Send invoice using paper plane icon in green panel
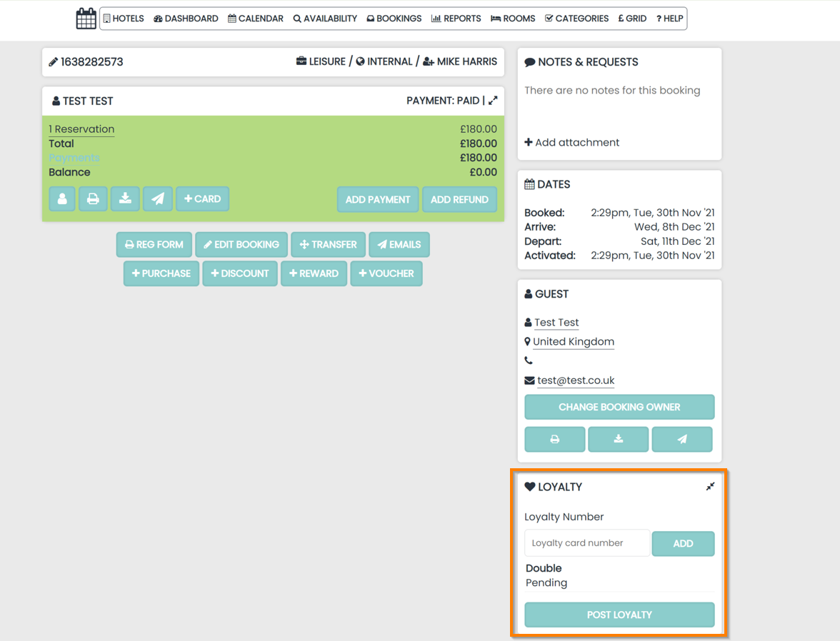The image size is (840, 641). (x=158, y=199)
